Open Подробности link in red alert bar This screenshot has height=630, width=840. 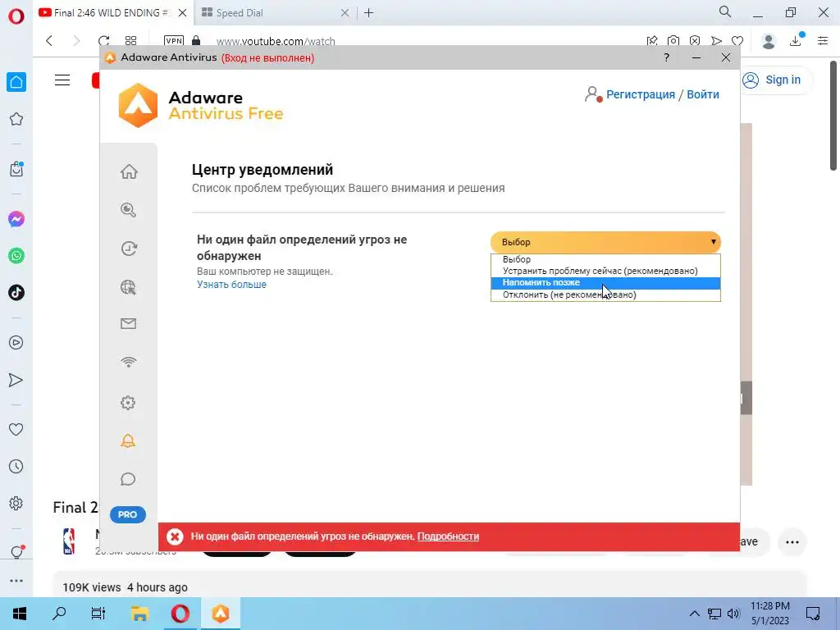click(x=448, y=536)
